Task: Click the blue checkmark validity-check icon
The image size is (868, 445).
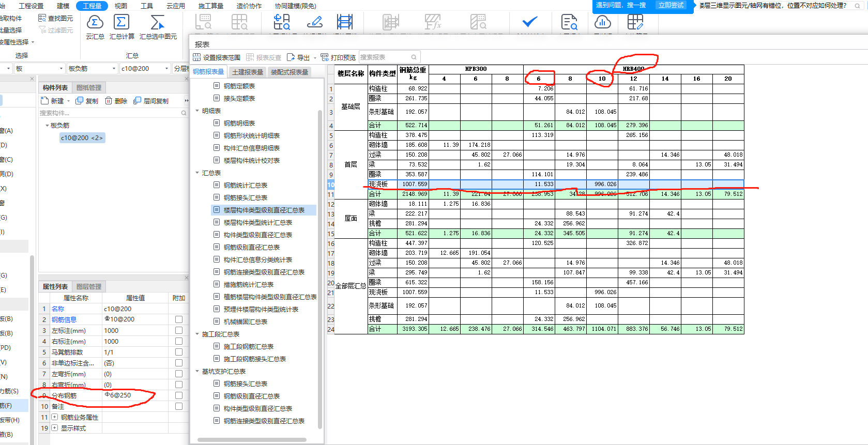Action: 530,22
